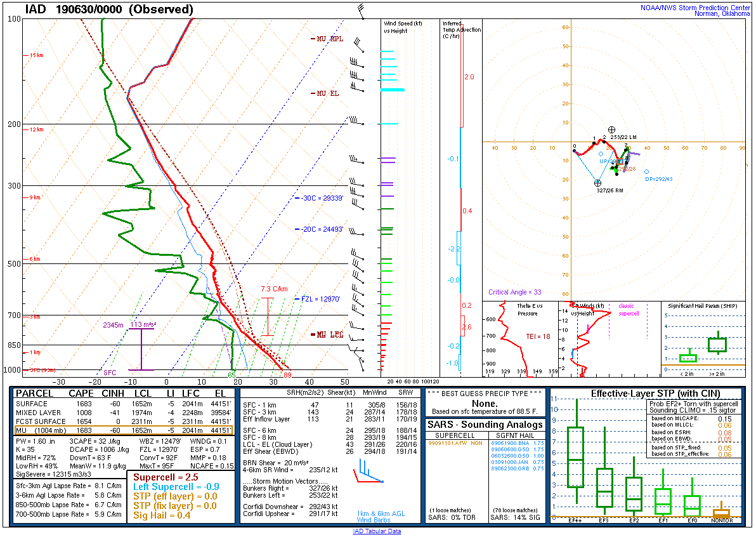
Task: Click the Significant Hail Param (SHIP) title
Action: click(x=703, y=306)
